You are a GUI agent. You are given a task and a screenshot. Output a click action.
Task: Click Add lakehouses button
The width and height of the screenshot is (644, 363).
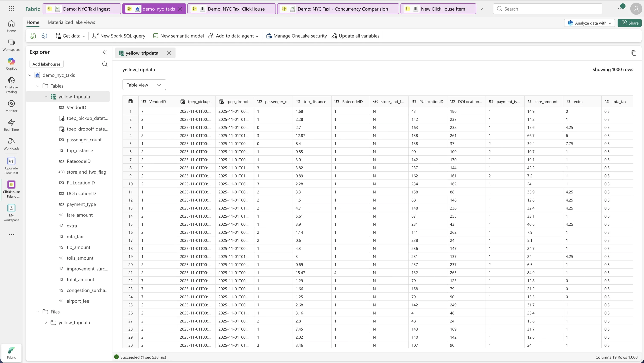(46, 64)
